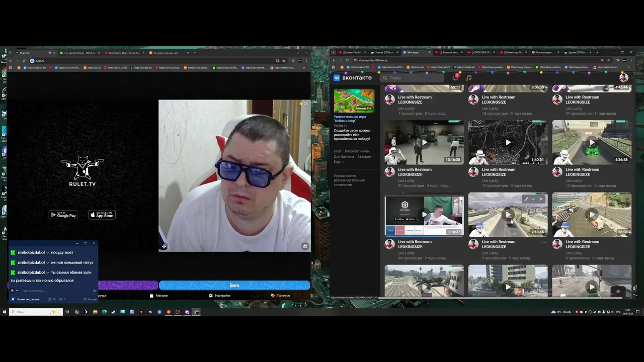The image size is (644, 362).
Task: Click the purple button left of Start
Action: (x=128, y=285)
